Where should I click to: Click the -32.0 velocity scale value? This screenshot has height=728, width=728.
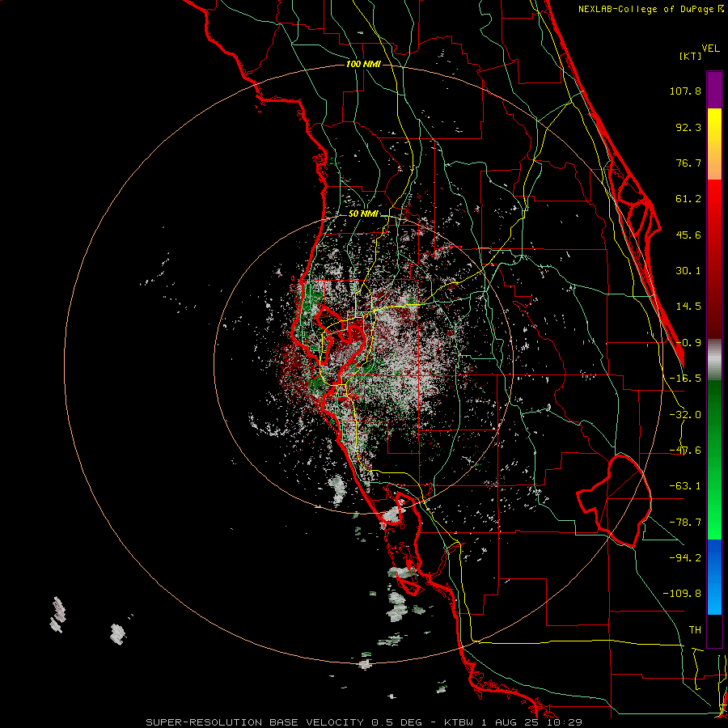(x=685, y=415)
